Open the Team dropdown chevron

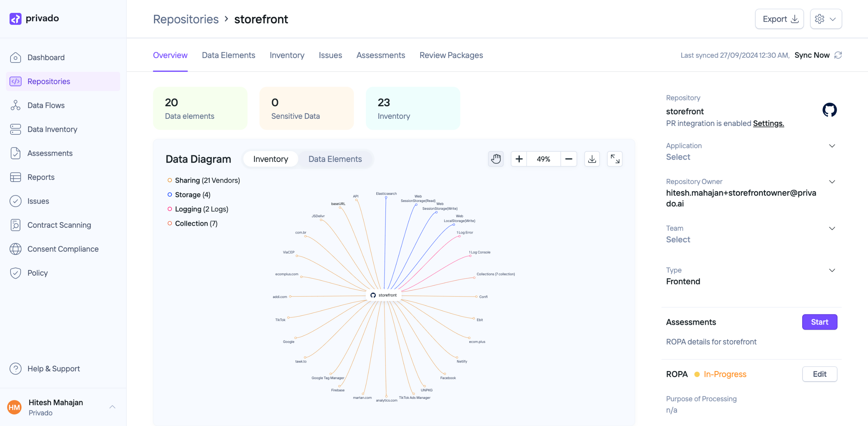pos(832,228)
